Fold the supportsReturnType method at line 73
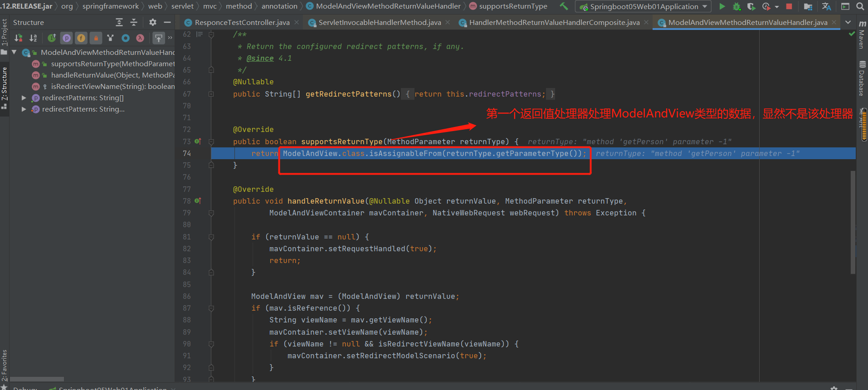The image size is (868, 390). tap(211, 141)
